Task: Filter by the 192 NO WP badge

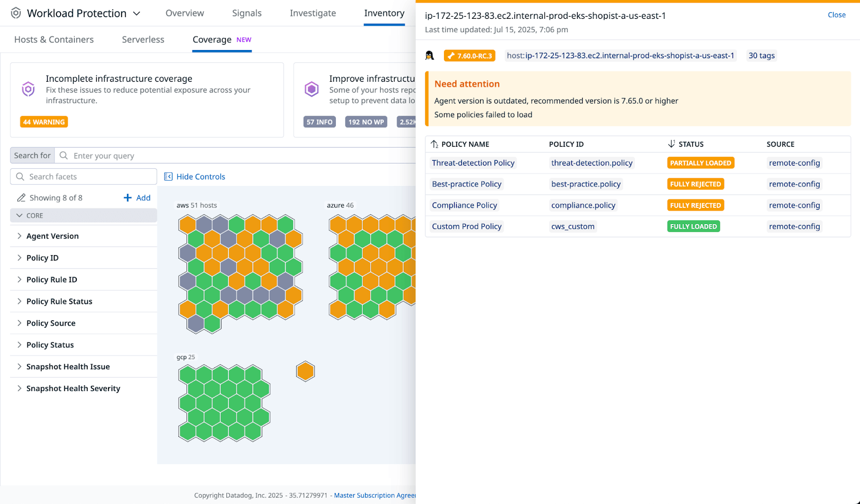Action: click(366, 122)
